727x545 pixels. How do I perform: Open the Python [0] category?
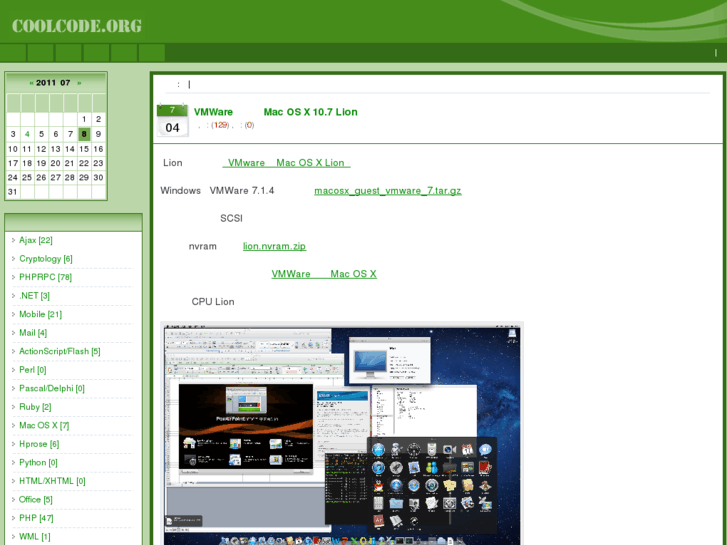[x=38, y=463]
